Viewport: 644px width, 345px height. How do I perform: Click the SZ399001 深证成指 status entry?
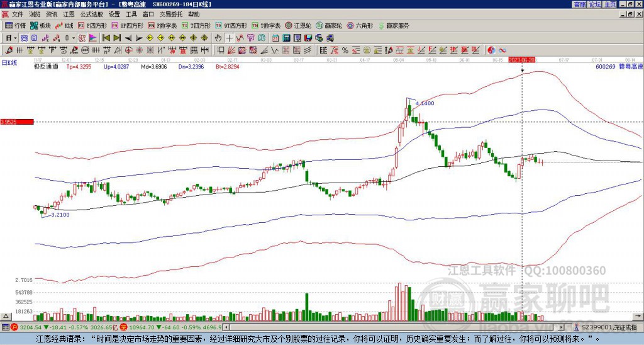pos(609,327)
